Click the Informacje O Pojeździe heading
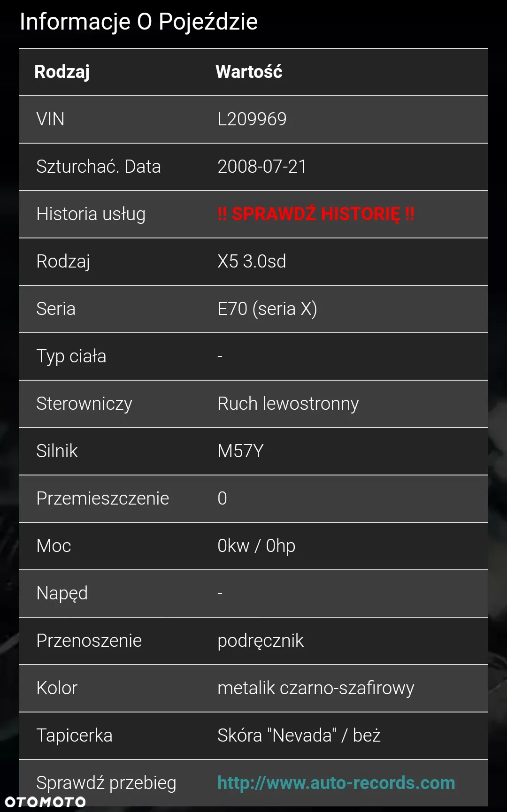The image size is (507, 812). coord(139,22)
